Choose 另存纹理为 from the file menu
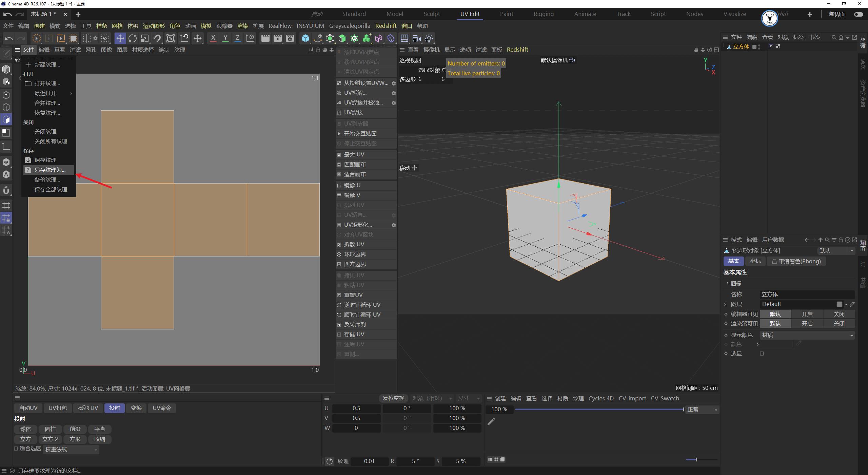This screenshot has height=475, width=868. 50,170
